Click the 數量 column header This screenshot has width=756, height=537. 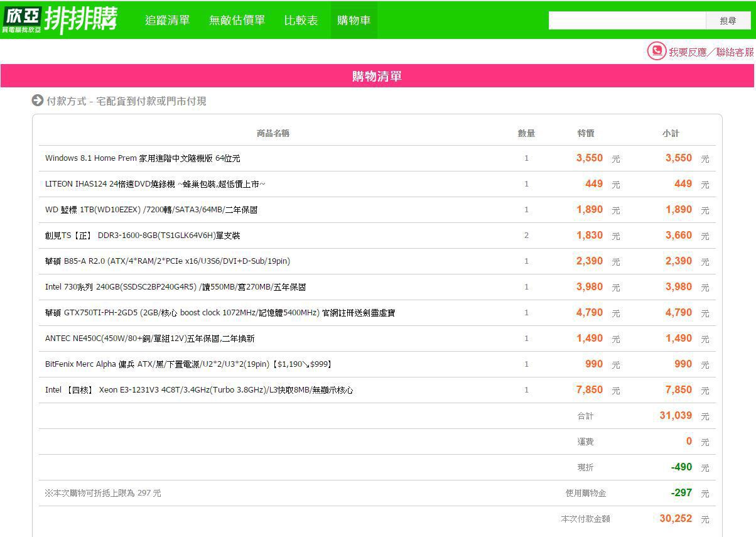click(x=526, y=133)
